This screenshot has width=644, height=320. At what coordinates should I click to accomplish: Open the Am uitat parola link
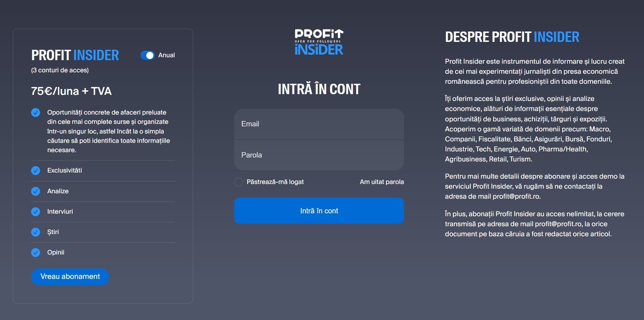pos(382,182)
